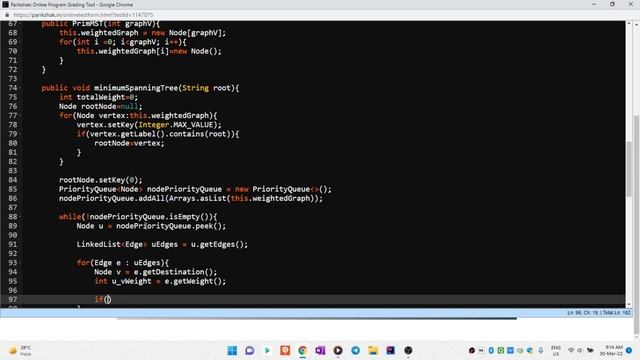The image size is (640, 360).
Task: Open the orange square app on taskbar
Action: [285, 350]
